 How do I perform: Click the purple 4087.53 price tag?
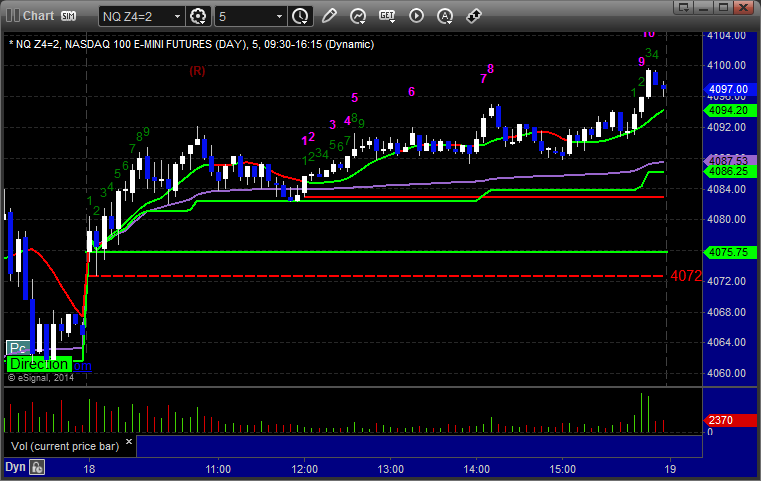(729, 160)
